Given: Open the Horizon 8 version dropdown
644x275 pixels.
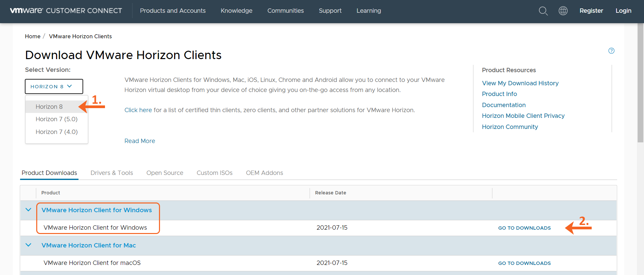Looking at the screenshot, I should point(54,86).
